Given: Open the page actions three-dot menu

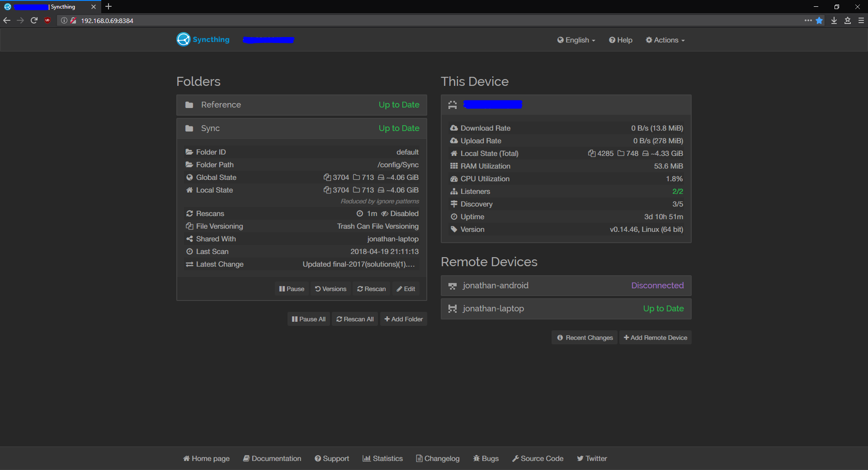Looking at the screenshot, I should tap(808, 20).
